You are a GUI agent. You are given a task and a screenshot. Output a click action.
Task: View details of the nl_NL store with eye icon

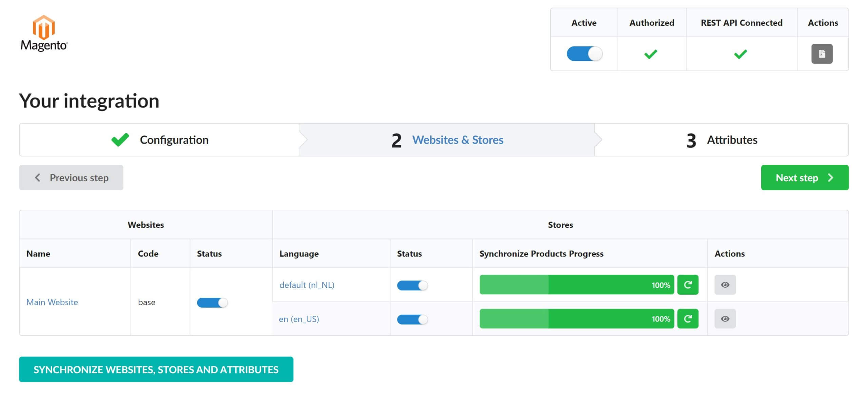click(x=725, y=285)
